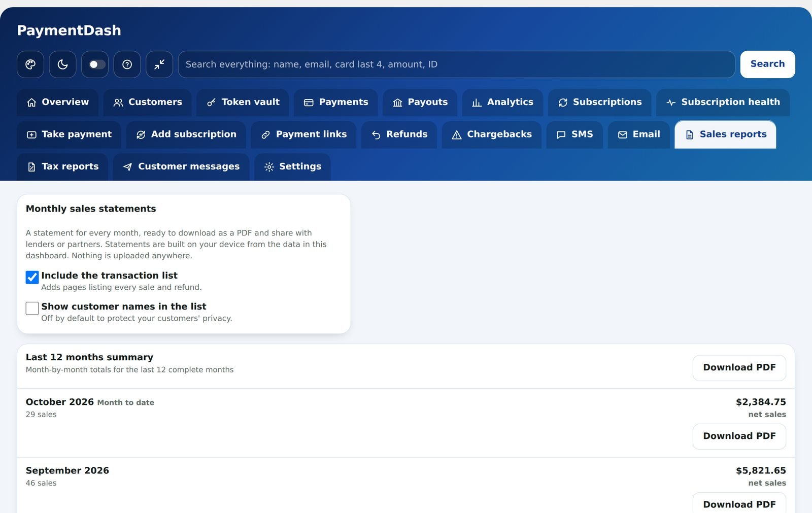Toggle the switch in the top toolbar
Viewport: 812px width, 513px height.
tap(95, 64)
